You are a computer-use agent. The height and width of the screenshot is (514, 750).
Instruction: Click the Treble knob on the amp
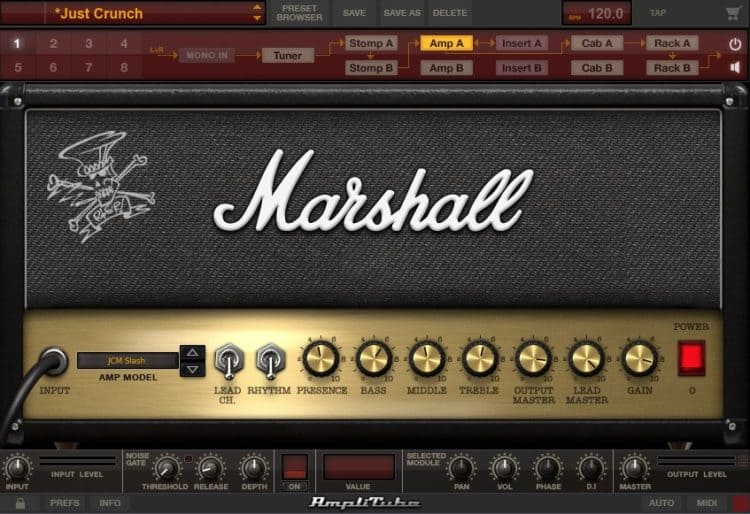(480, 358)
